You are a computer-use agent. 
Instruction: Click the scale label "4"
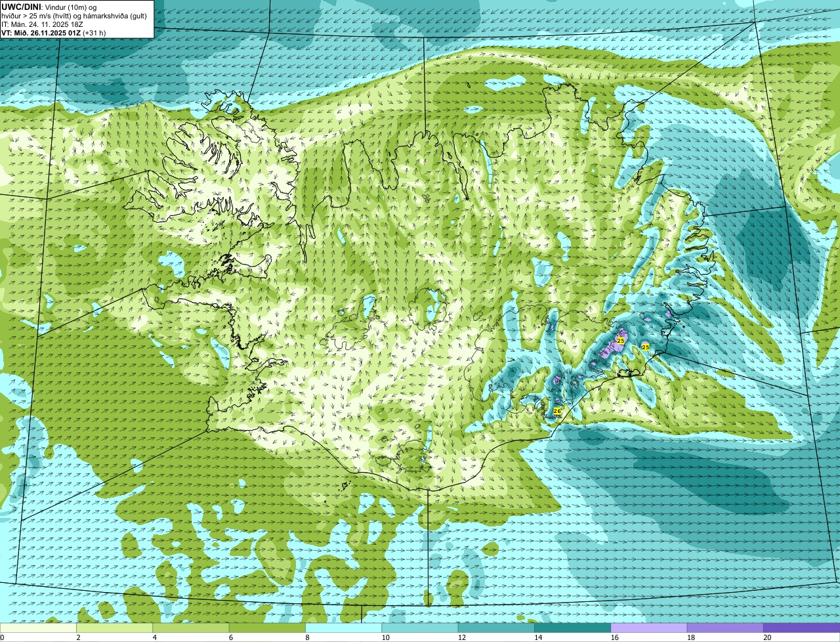point(154,637)
